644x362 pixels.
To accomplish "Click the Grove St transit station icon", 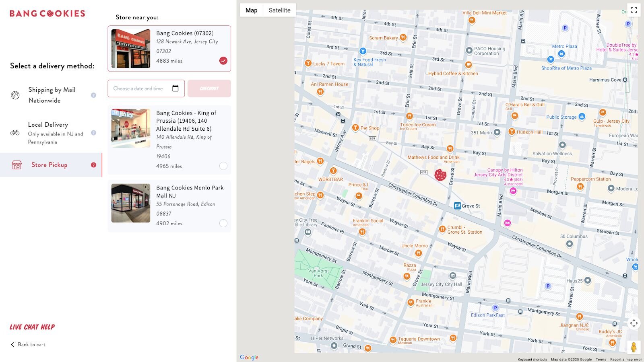I will pos(457,206).
